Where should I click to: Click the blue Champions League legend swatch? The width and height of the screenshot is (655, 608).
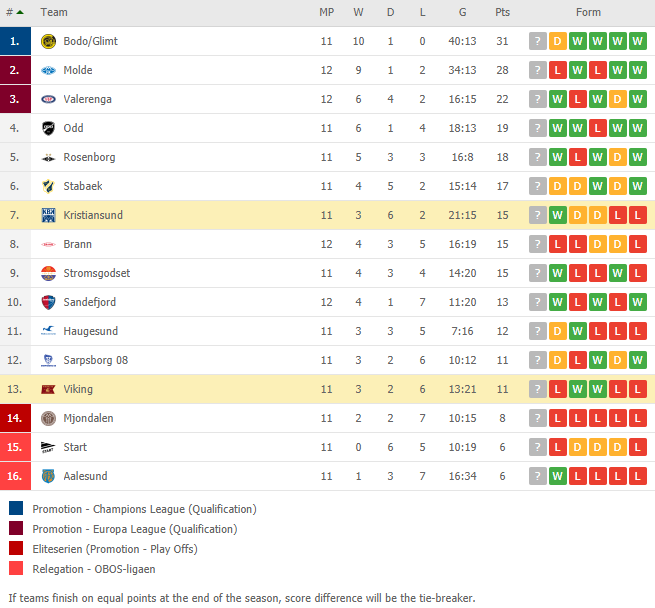click(16, 508)
